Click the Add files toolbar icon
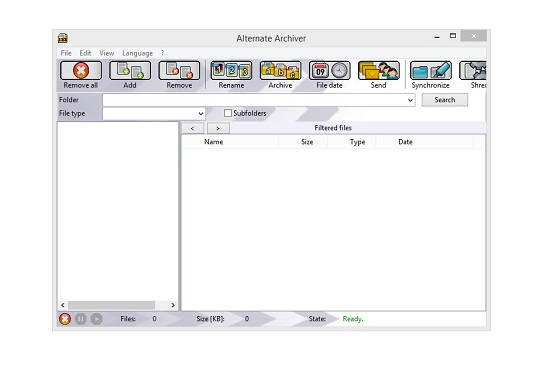 coord(130,71)
